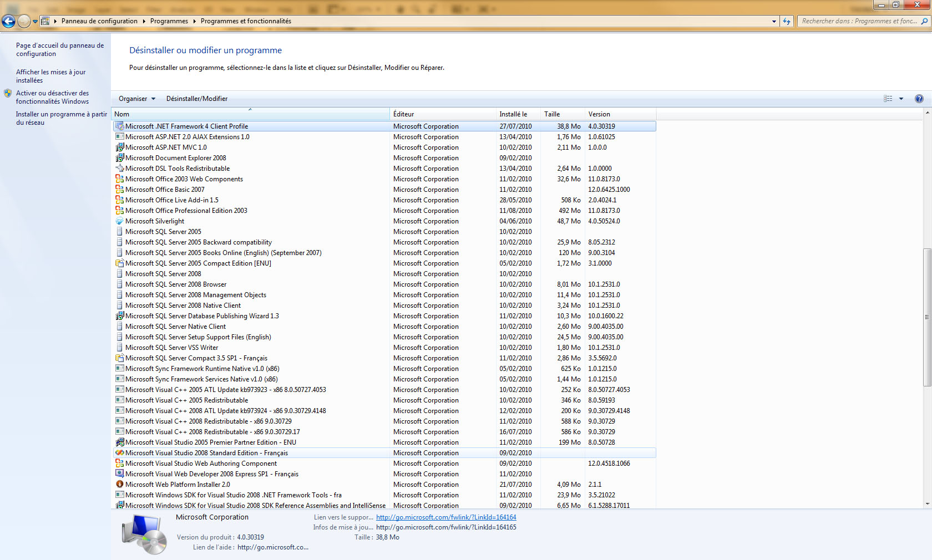Screen dimensions: 932x560
Task: Select 'Microsoft SQL Server 2008 Management Objects'
Action: pos(384,295)
